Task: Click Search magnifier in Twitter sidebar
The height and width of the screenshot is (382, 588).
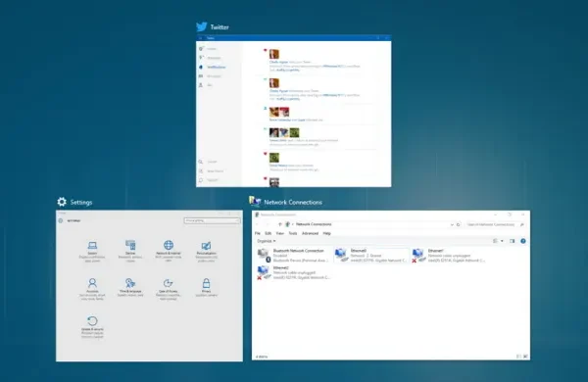Action: pos(201,162)
